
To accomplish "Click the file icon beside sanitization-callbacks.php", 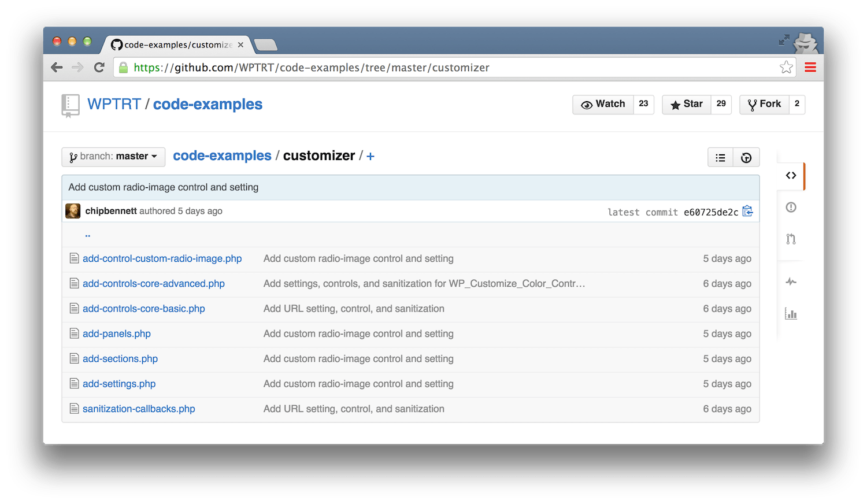I will [x=74, y=409].
